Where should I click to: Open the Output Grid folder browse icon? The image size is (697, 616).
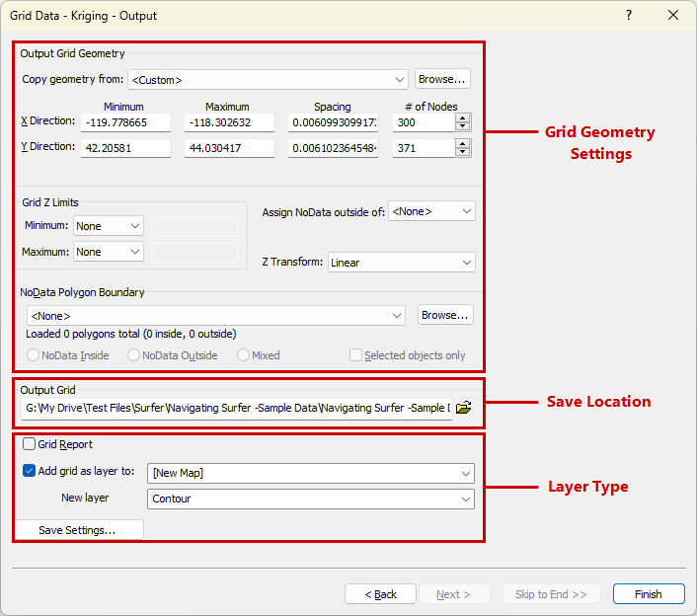point(464,407)
